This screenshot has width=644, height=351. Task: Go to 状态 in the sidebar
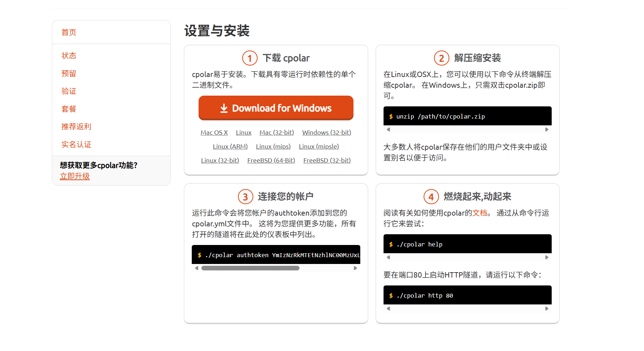point(69,56)
